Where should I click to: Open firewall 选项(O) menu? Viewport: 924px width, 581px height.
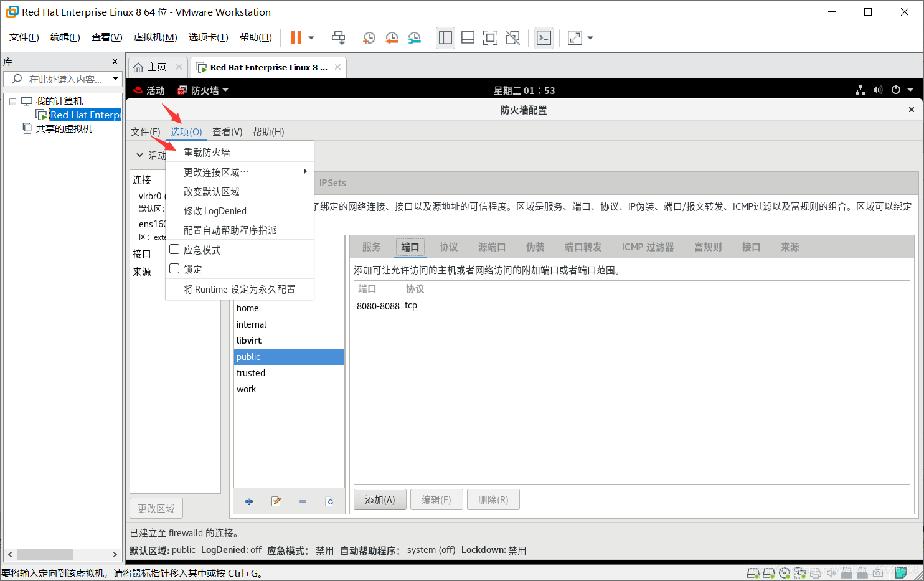click(x=186, y=131)
